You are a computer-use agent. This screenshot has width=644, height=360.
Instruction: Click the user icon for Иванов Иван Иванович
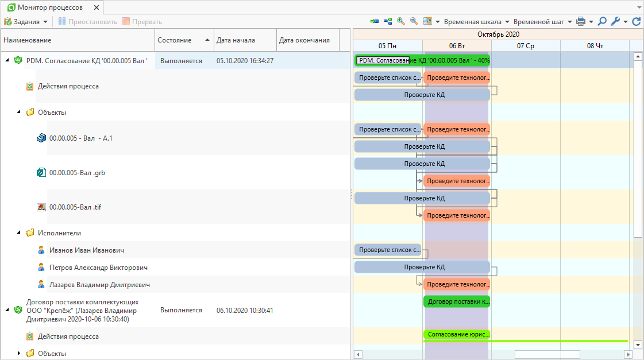coord(41,250)
